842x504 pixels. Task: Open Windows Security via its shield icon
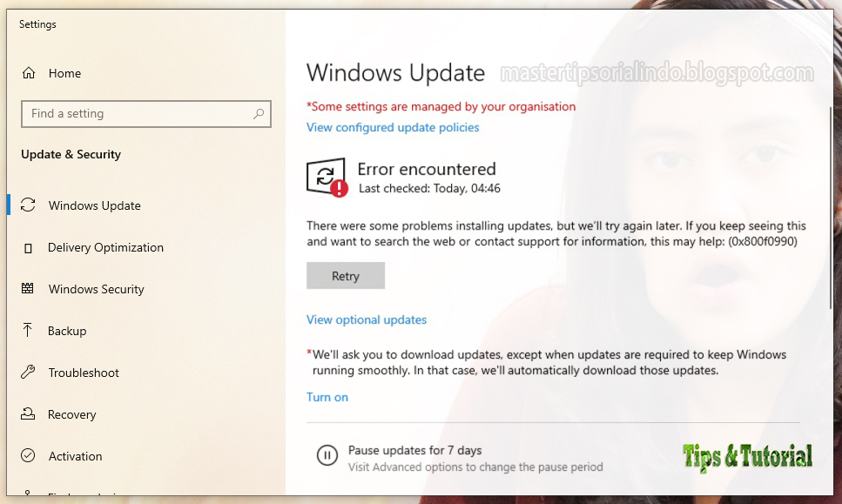tap(27, 289)
